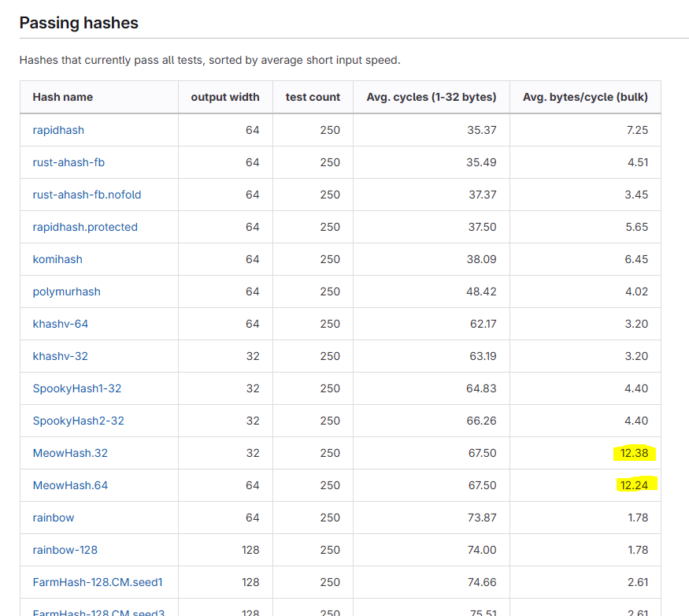Open the MeowHash.32 link

[x=70, y=453]
